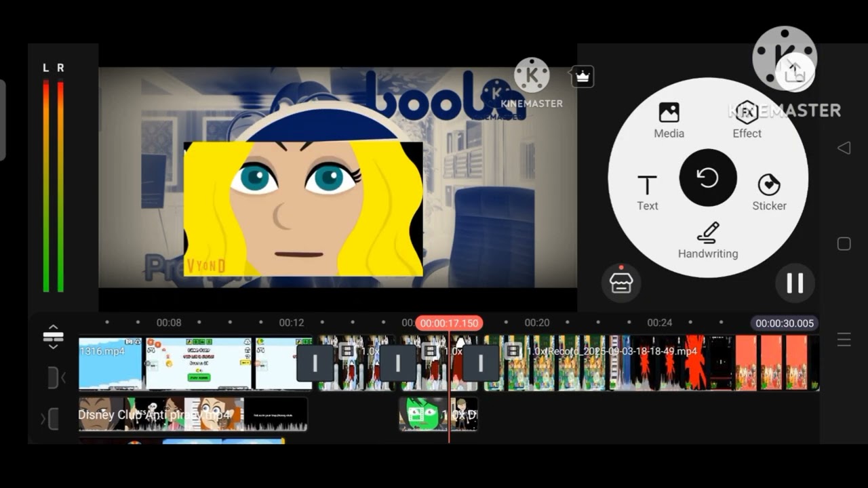This screenshot has width=868, height=488.
Task: Open transition before the Record_2025 clip
Action: (480, 363)
